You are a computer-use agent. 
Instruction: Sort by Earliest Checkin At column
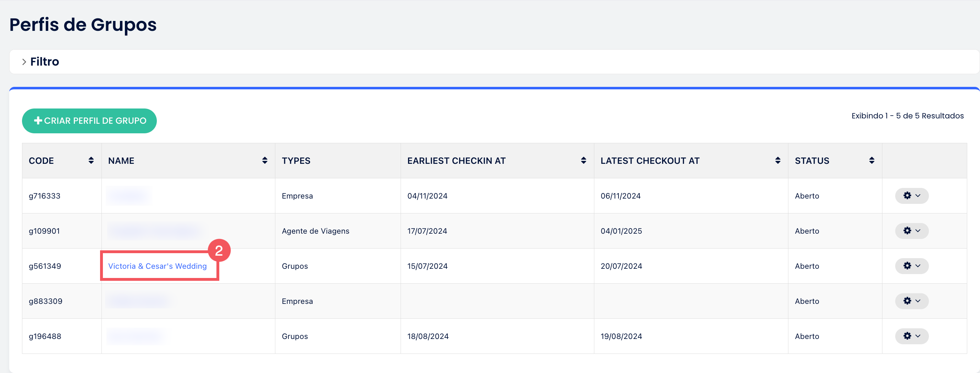pos(583,161)
